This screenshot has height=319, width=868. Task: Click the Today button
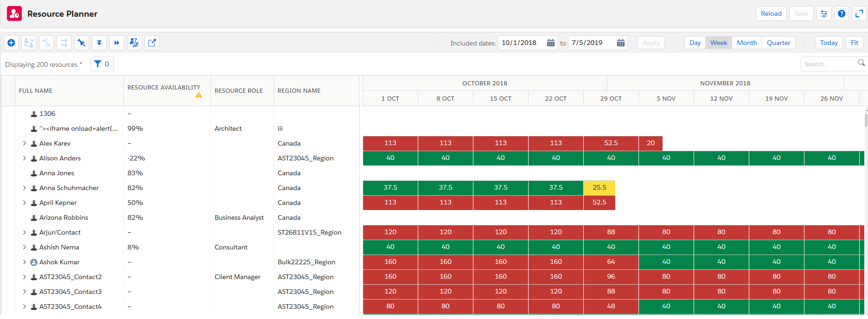pyautogui.click(x=829, y=43)
